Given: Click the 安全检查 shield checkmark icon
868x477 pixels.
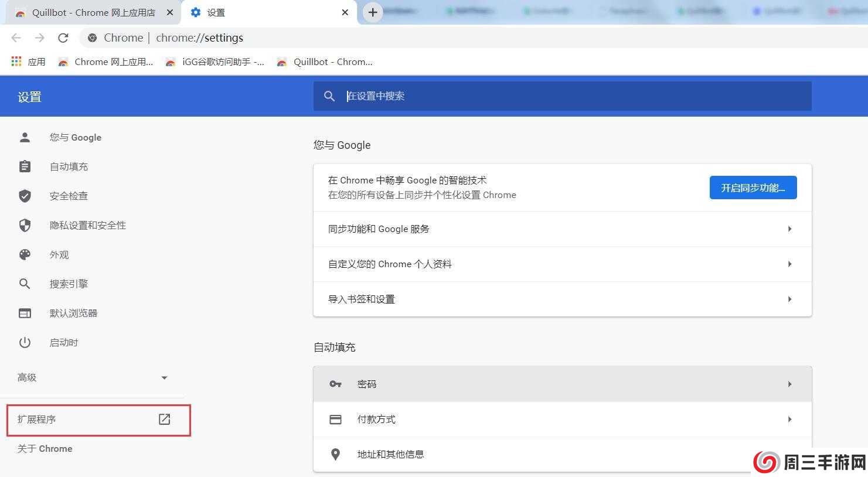Looking at the screenshot, I should (x=25, y=196).
